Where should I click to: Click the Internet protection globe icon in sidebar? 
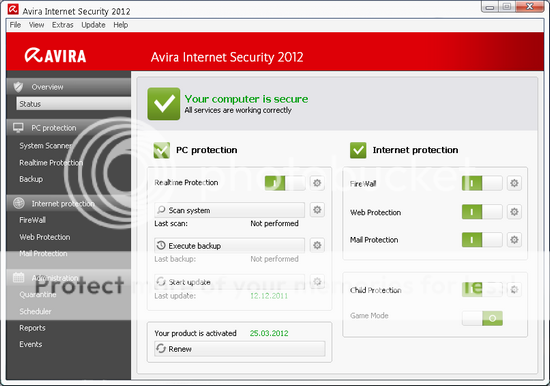coord(19,203)
